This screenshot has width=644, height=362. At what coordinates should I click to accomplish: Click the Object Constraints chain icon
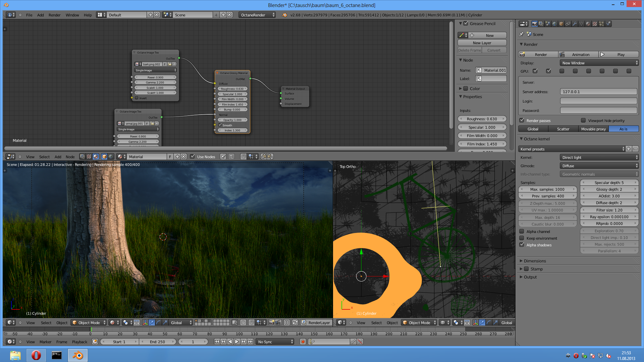pyautogui.click(x=568, y=24)
